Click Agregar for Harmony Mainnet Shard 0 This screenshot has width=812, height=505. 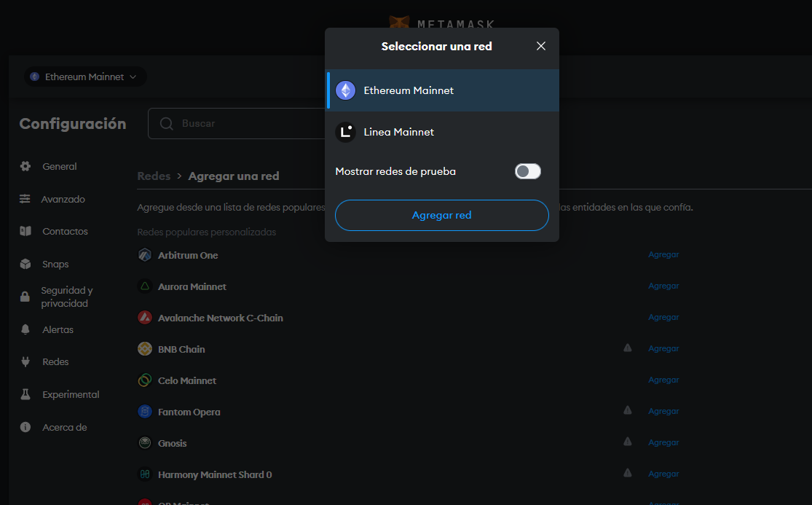(x=663, y=474)
